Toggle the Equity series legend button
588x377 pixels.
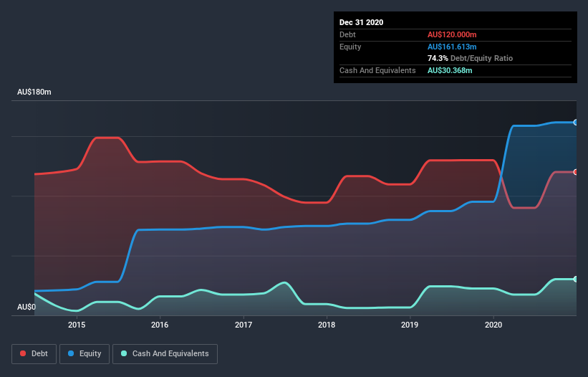click(85, 354)
